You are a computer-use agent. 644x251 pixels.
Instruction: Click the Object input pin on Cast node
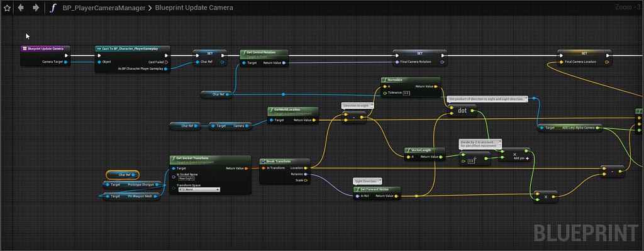[x=99, y=62]
